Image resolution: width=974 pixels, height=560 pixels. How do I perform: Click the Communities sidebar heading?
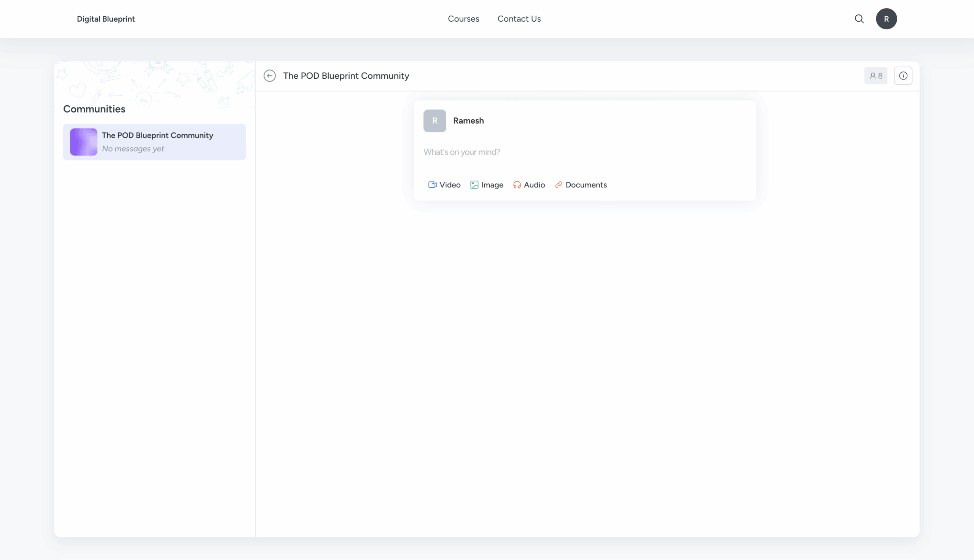coord(94,109)
